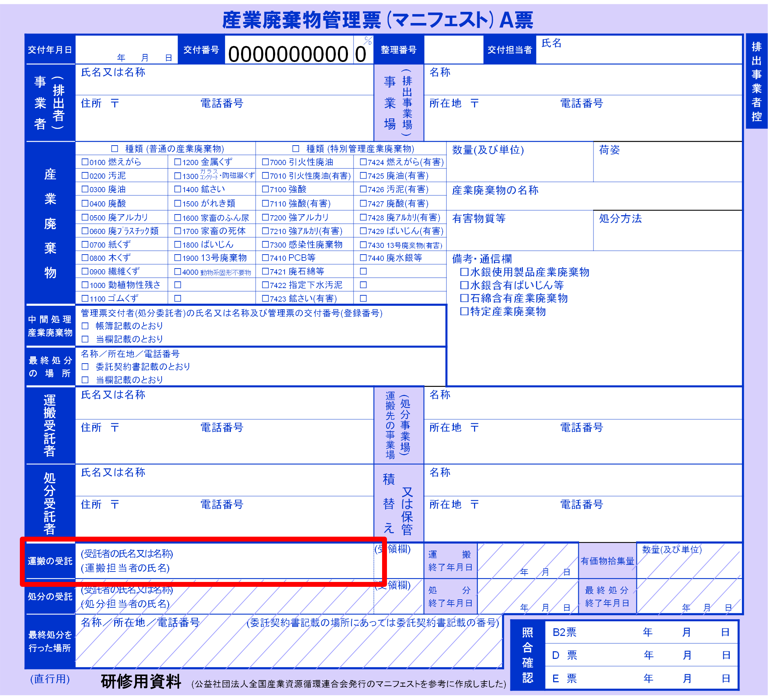Tick 7300 感染性廃棄物 checkbox
This screenshot has height=700, width=768.
(265, 245)
